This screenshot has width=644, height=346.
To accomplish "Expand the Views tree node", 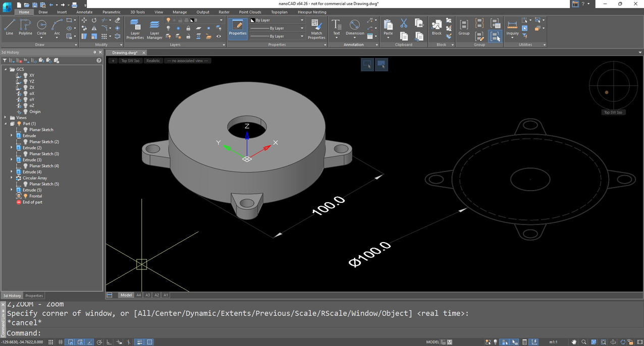I will pyautogui.click(x=6, y=118).
